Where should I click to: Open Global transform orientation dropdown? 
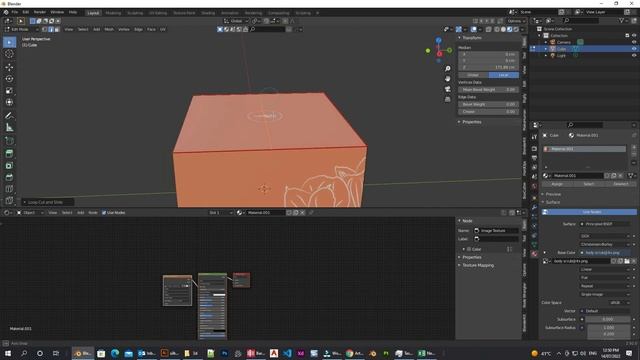coord(236,21)
